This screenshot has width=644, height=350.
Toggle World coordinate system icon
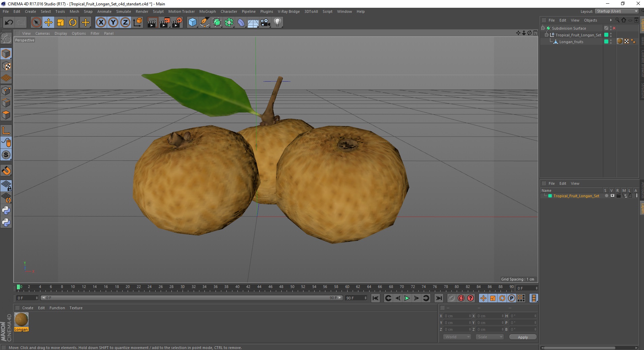(x=137, y=23)
